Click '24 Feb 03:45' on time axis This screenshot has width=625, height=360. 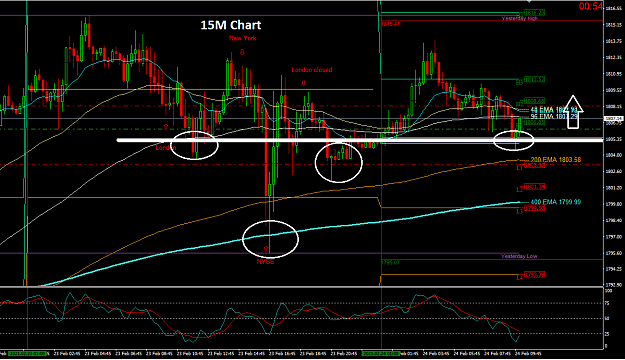(x=436, y=353)
